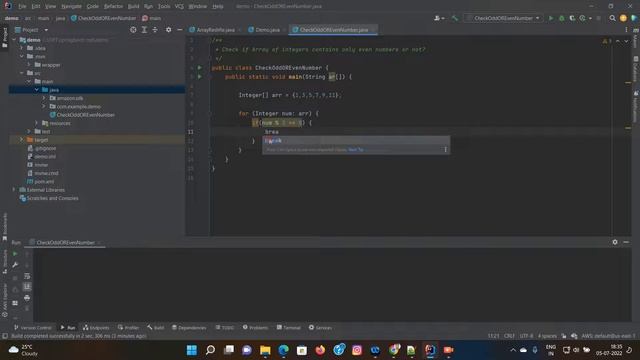Screen dimensions: 640x360
Task: Open File Explorer from taskbar
Action: [x=265, y=350]
